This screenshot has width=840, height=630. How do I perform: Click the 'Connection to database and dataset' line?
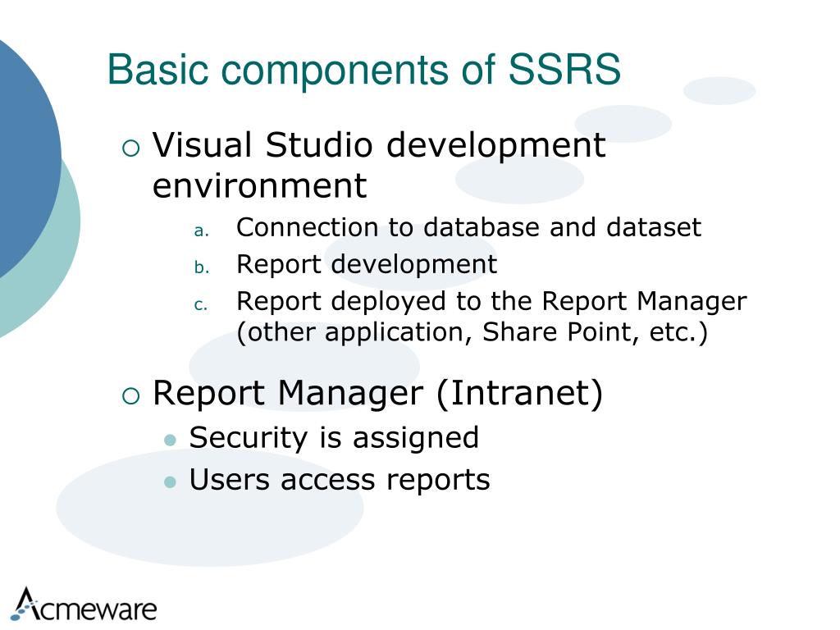pos(468,227)
